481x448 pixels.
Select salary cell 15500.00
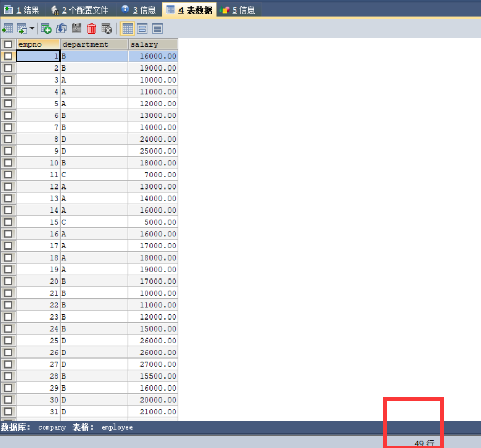[153, 376]
